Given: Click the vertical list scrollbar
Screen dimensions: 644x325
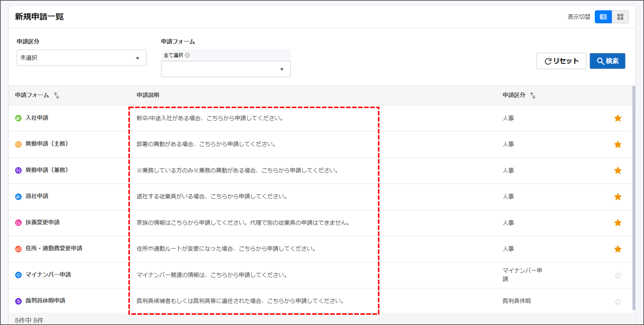Looking at the screenshot, I should tap(633, 197).
